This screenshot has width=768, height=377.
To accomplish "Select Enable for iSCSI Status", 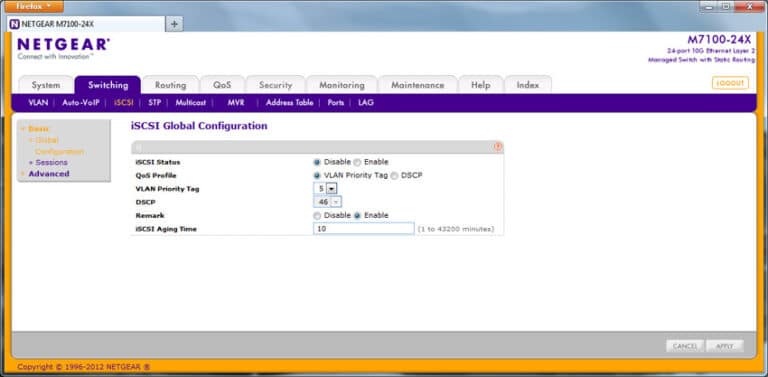I will (x=357, y=162).
